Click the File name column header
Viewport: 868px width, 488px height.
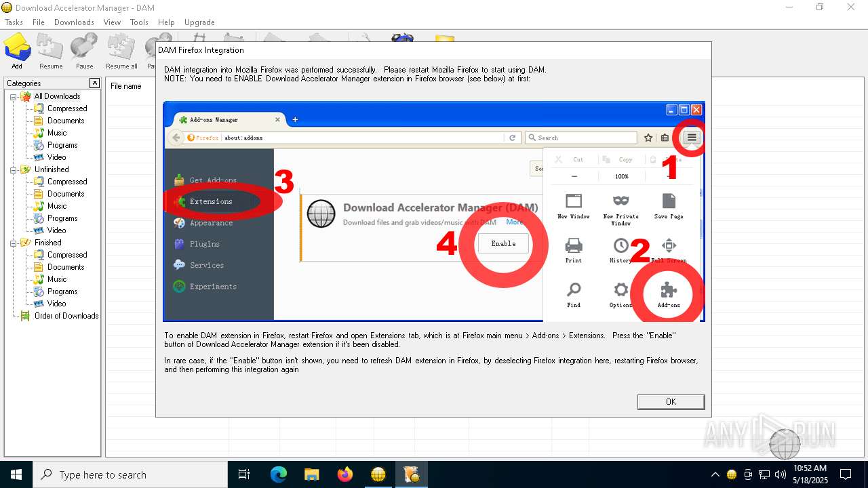(x=126, y=86)
